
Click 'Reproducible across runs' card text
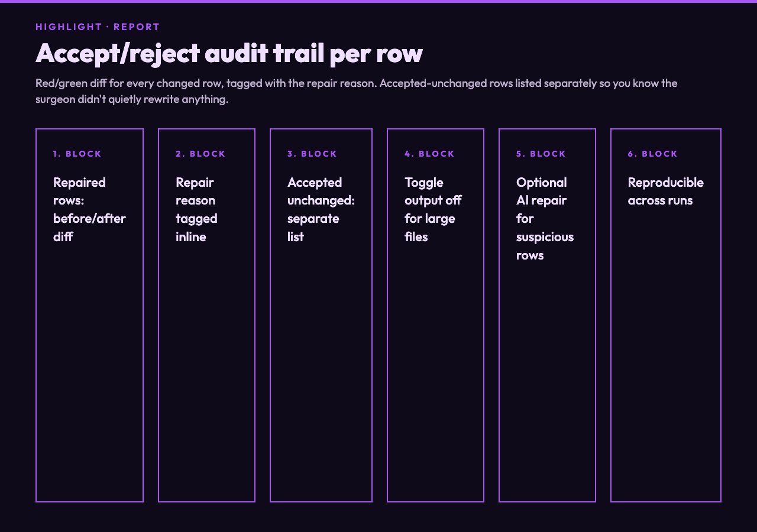pyautogui.click(x=666, y=191)
